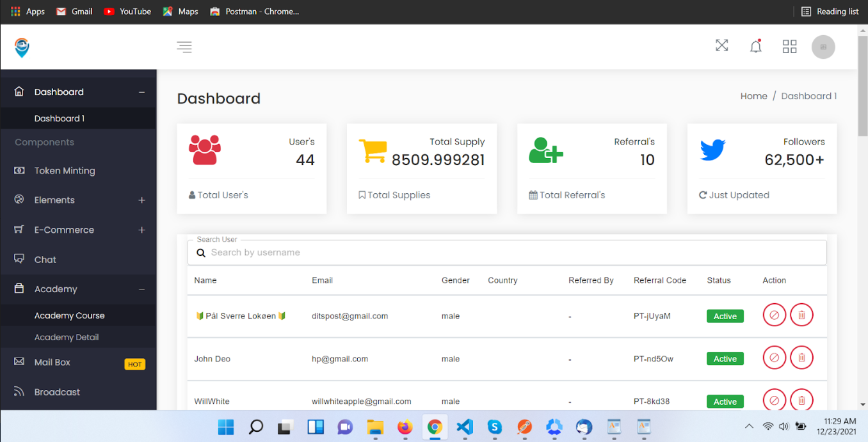Open Maps bookmark
Viewport: 868px width, 442px height.
click(181, 12)
